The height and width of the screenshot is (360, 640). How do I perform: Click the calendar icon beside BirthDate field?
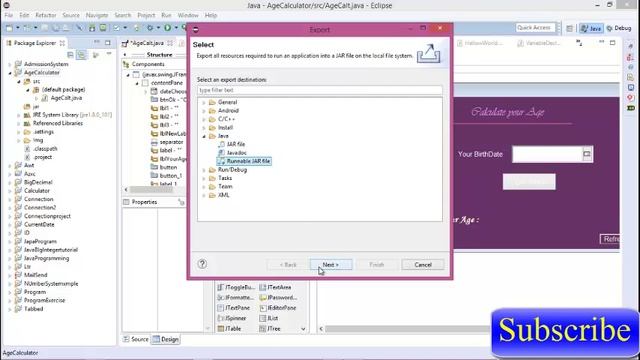[x=587, y=154]
